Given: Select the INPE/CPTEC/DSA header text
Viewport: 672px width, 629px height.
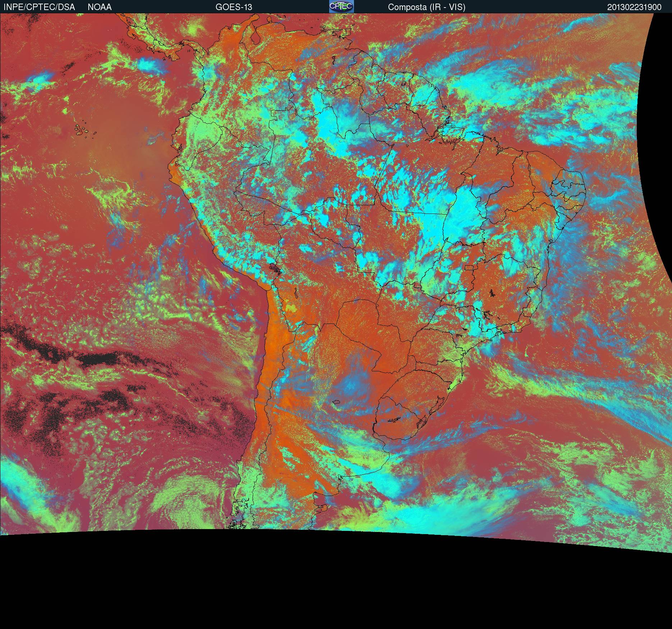Looking at the screenshot, I should pos(39,7).
